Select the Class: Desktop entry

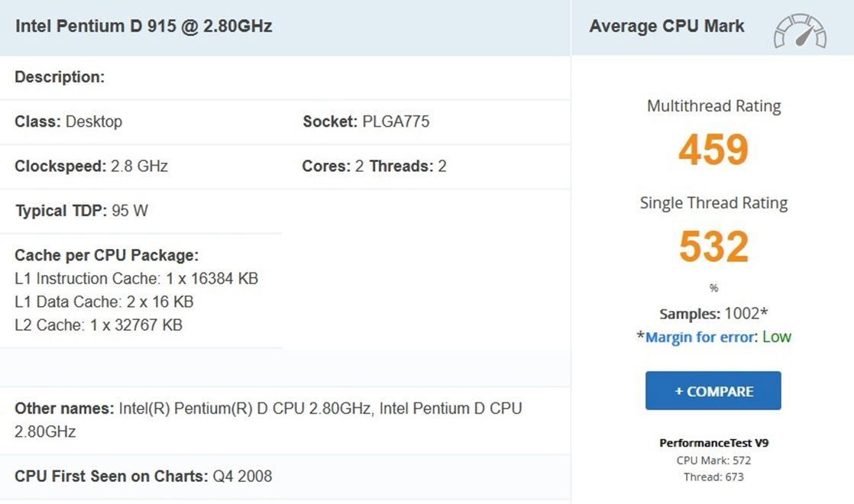[x=68, y=121]
